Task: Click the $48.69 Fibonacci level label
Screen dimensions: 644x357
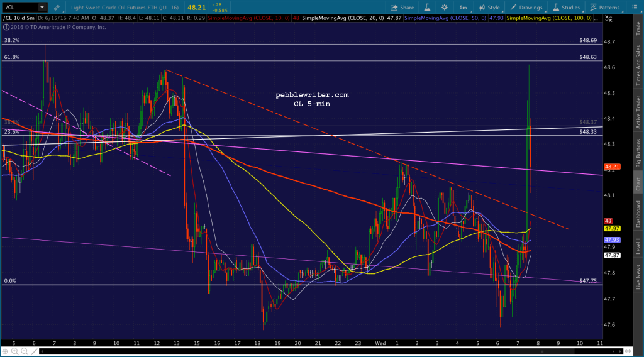Action: [588, 41]
